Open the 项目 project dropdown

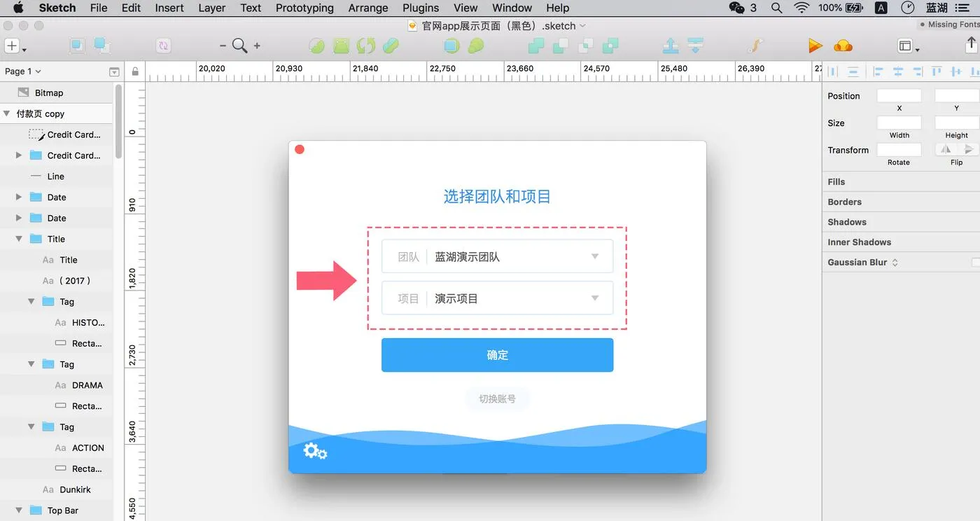click(497, 298)
